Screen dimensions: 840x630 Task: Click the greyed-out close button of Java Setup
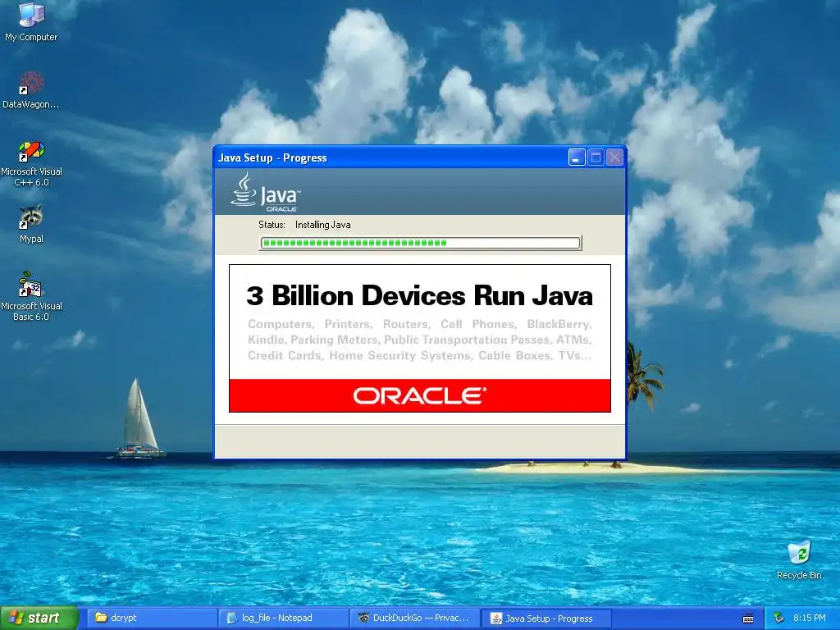(x=614, y=157)
